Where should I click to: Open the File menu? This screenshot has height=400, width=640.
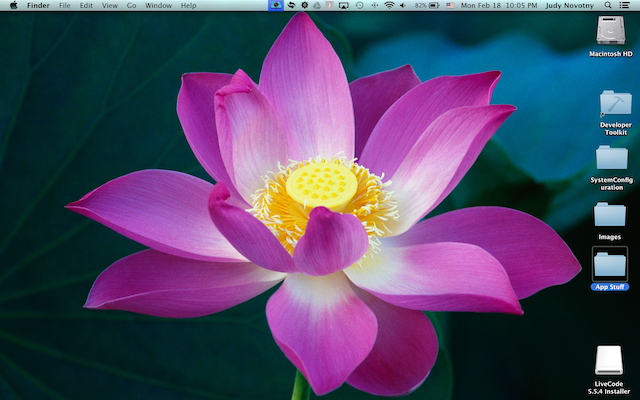pos(64,5)
